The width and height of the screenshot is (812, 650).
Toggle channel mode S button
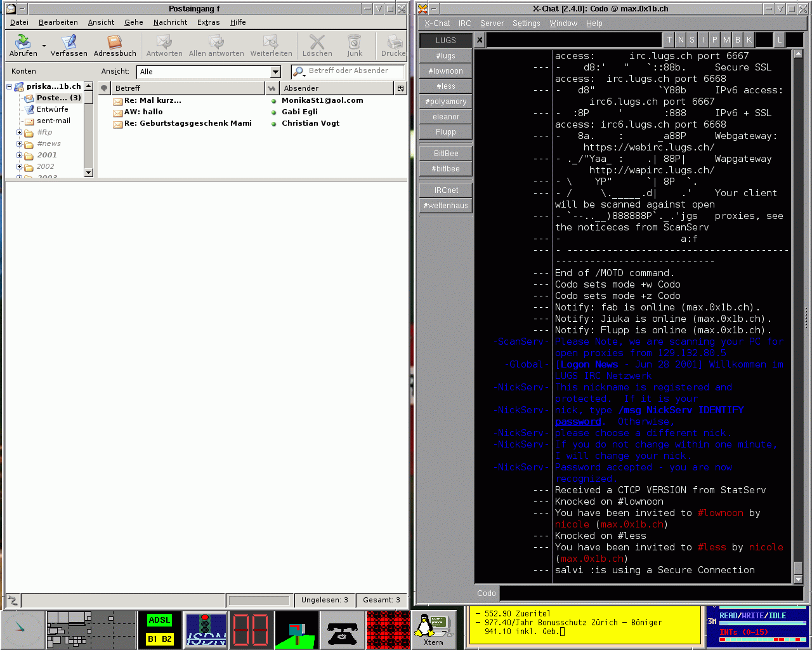[x=692, y=40]
